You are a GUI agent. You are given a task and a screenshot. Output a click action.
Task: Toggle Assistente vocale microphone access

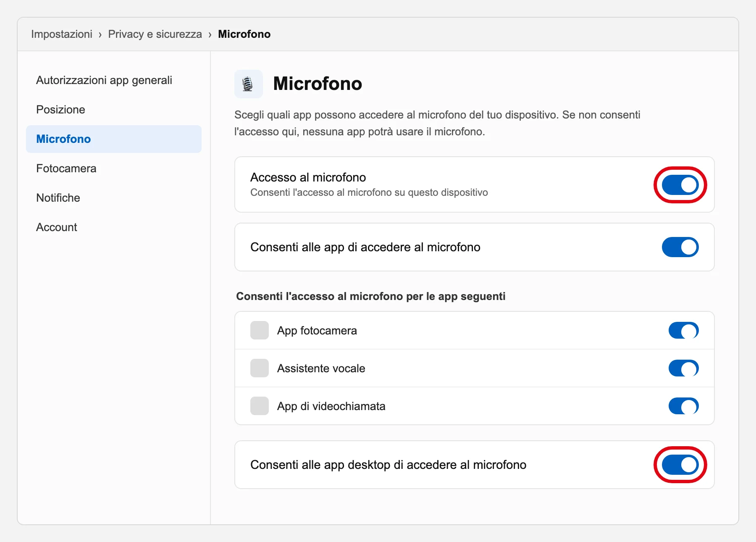click(683, 368)
